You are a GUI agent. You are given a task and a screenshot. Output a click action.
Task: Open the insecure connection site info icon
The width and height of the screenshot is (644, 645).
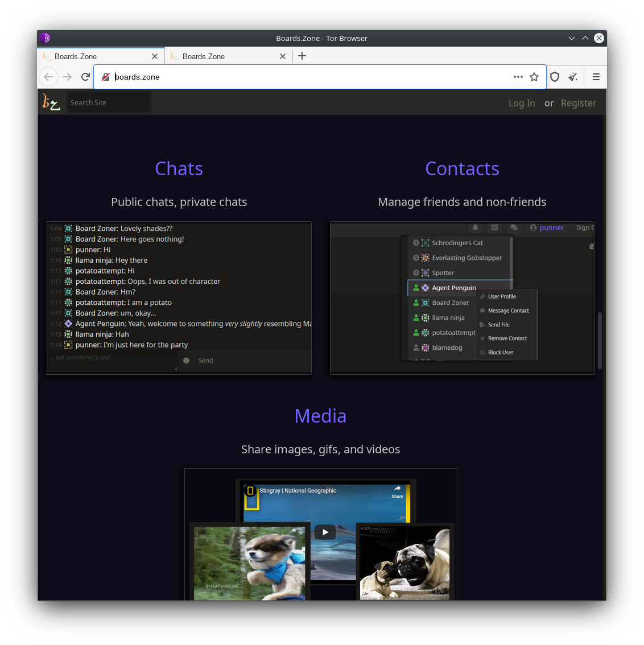[106, 77]
